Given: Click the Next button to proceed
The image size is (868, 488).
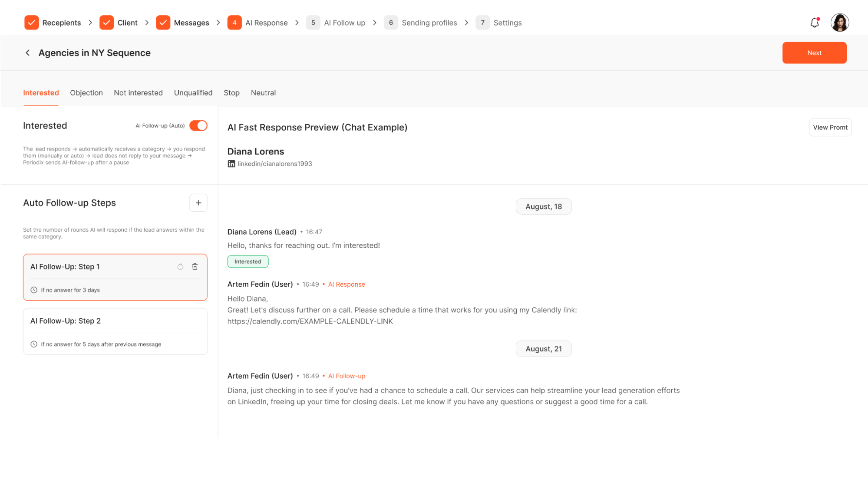Looking at the screenshot, I should click(x=814, y=52).
